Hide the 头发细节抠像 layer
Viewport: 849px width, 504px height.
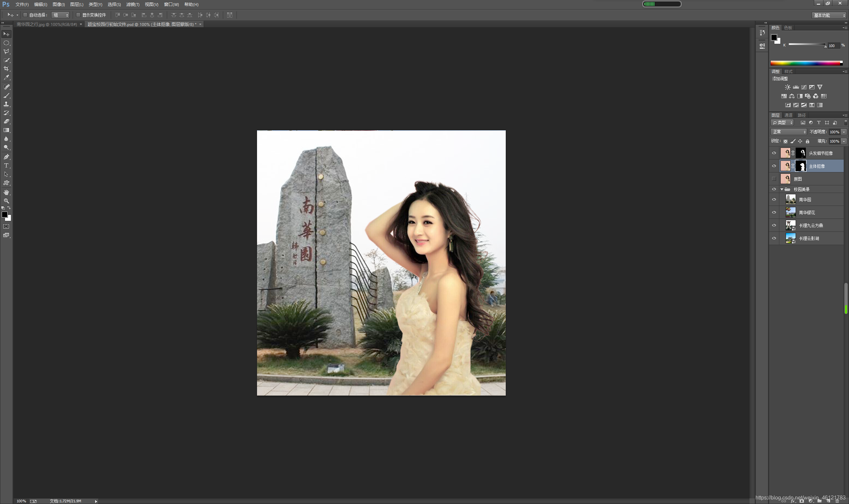tap(774, 153)
